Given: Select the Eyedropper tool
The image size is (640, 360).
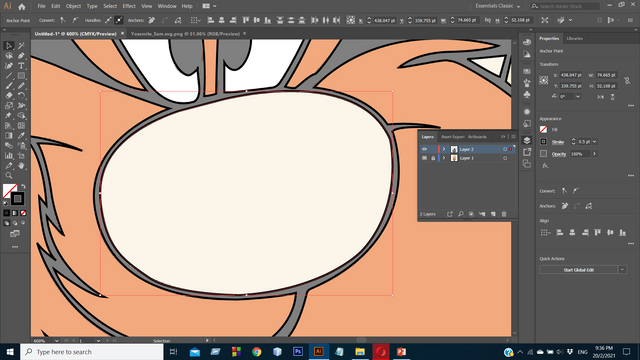Looking at the screenshot, I should (x=21, y=136).
